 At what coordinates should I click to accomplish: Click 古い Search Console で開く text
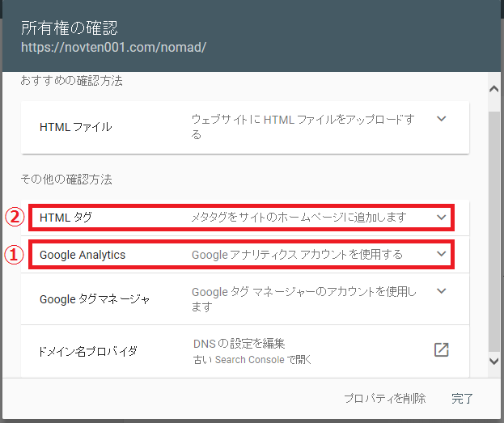click(x=251, y=359)
